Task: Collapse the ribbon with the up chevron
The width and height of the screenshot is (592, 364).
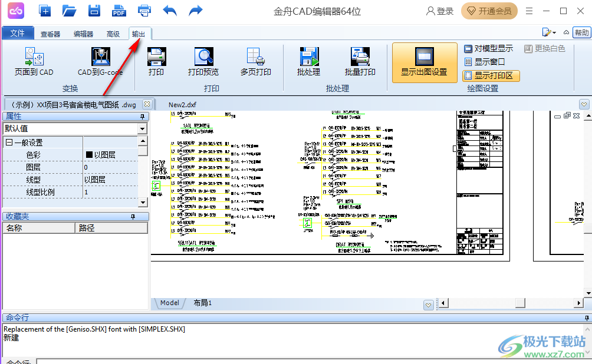Action: tap(566, 32)
